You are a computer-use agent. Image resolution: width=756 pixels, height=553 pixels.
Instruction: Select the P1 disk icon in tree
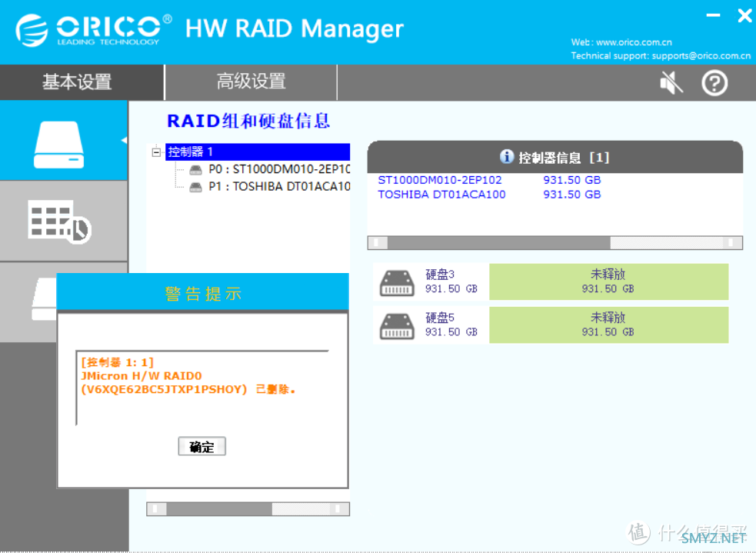pos(195,187)
